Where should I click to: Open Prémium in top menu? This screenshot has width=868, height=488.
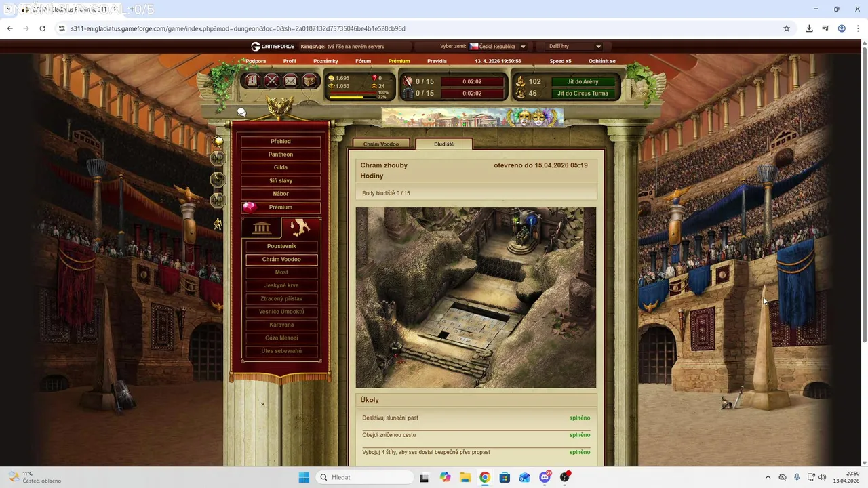[399, 61]
